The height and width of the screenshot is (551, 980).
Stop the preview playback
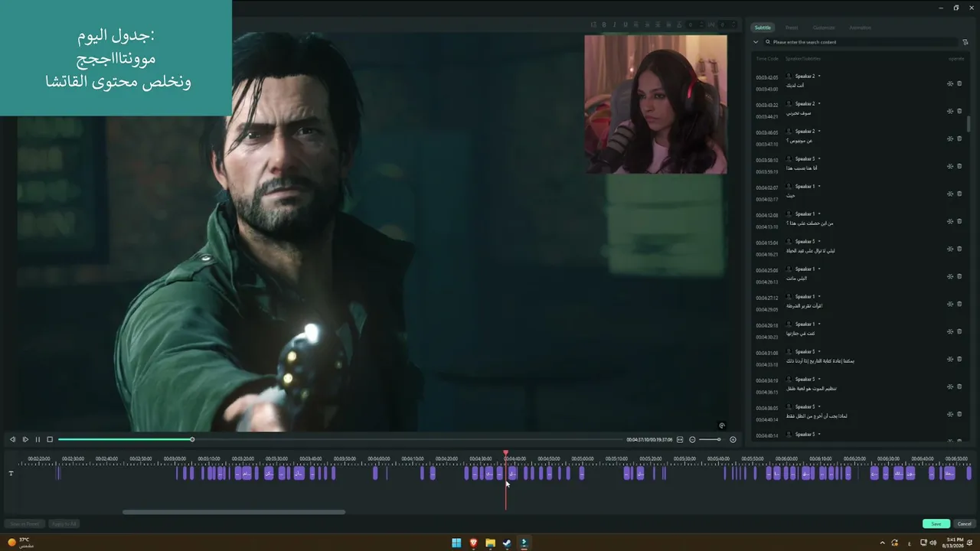click(x=50, y=439)
